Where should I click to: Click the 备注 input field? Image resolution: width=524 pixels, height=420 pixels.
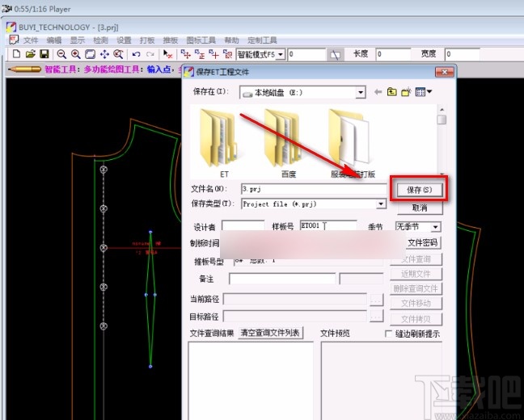[x=282, y=279]
